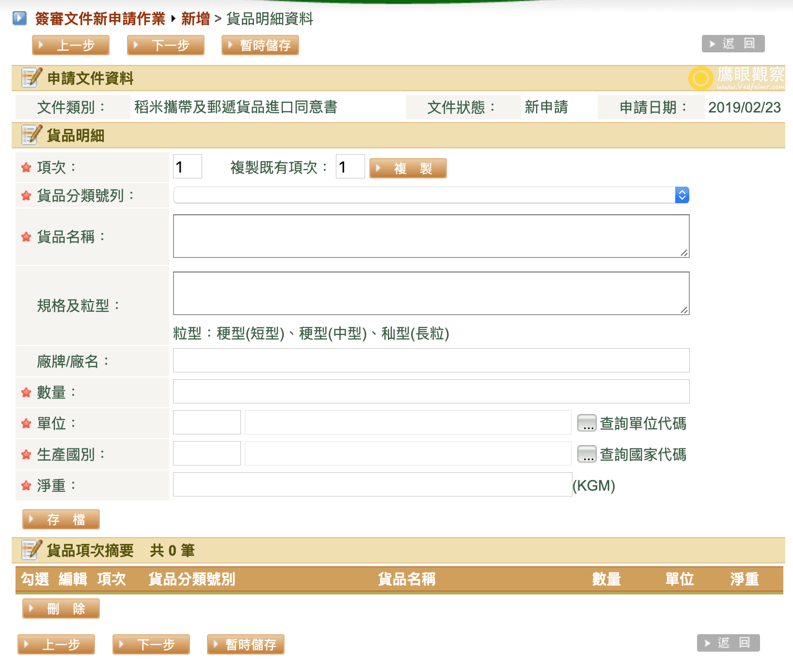
Task: Click the bottom 上一步 button
Action: (x=56, y=644)
